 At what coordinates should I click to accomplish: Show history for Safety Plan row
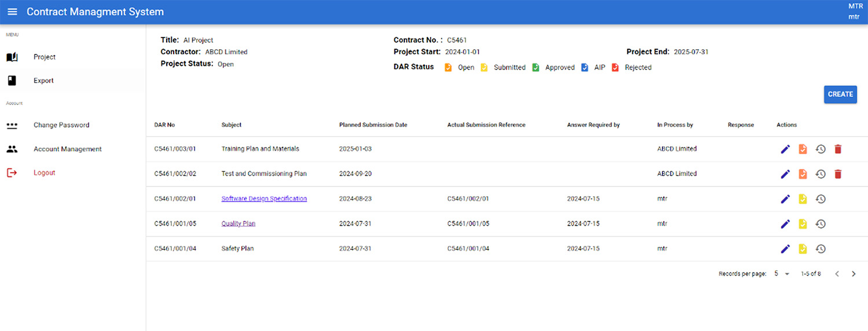[821, 249]
